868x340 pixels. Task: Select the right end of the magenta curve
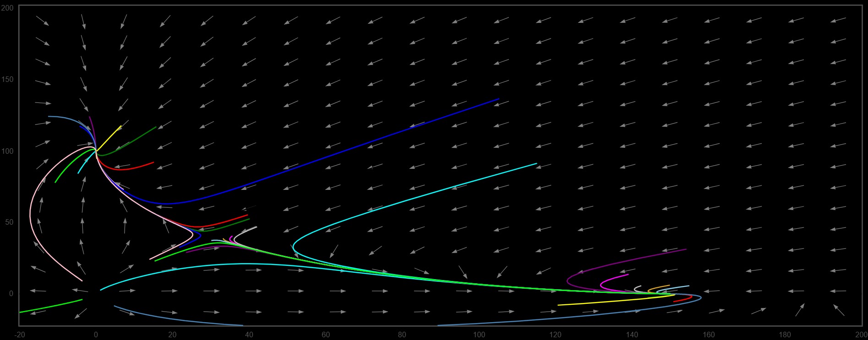pos(628,275)
